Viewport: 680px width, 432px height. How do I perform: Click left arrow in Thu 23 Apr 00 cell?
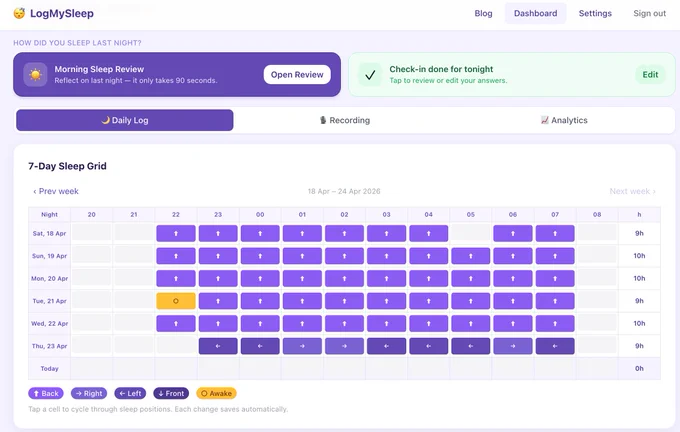click(x=260, y=346)
